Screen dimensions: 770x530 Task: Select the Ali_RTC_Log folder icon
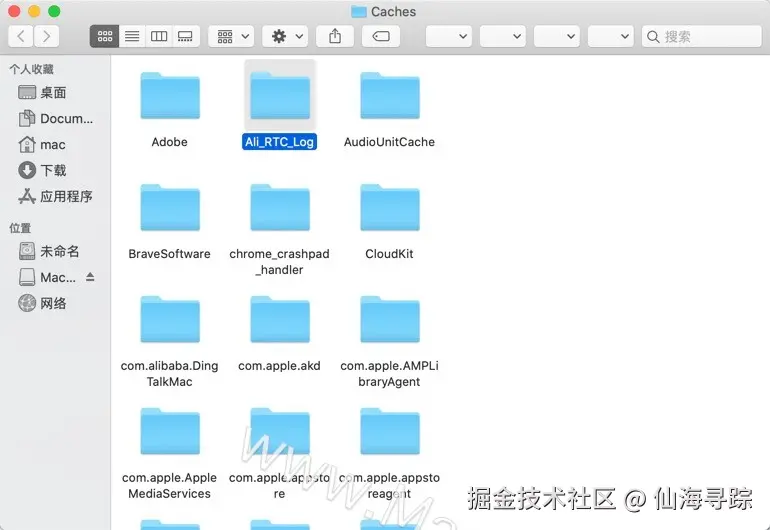pos(280,95)
